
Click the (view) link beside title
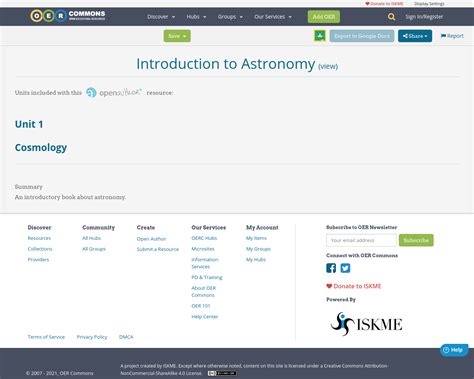coord(328,66)
